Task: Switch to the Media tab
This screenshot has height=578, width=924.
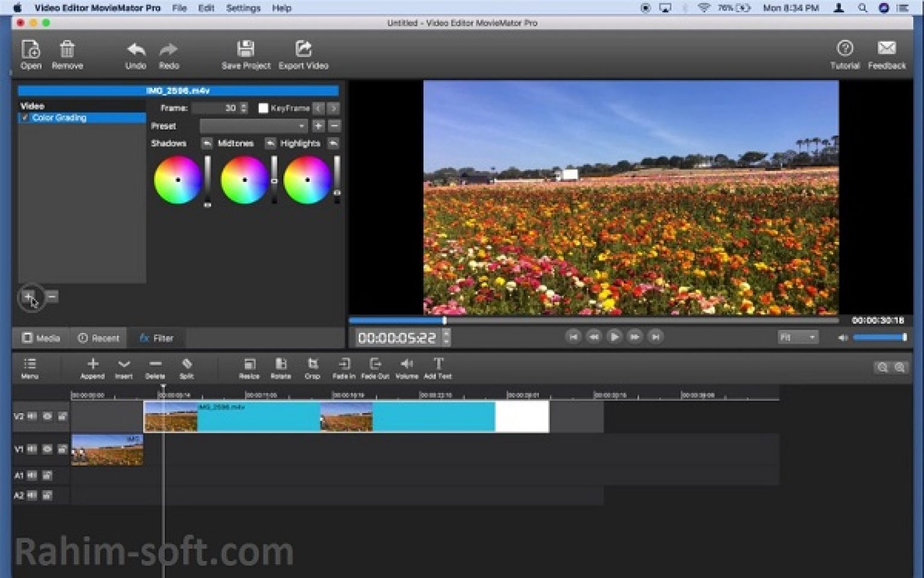Action: pyautogui.click(x=41, y=338)
